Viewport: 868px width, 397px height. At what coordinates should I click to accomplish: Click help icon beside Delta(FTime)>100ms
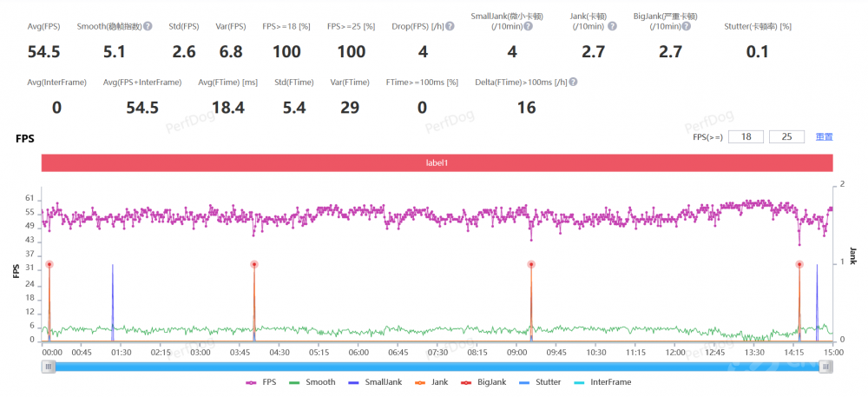[574, 82]
